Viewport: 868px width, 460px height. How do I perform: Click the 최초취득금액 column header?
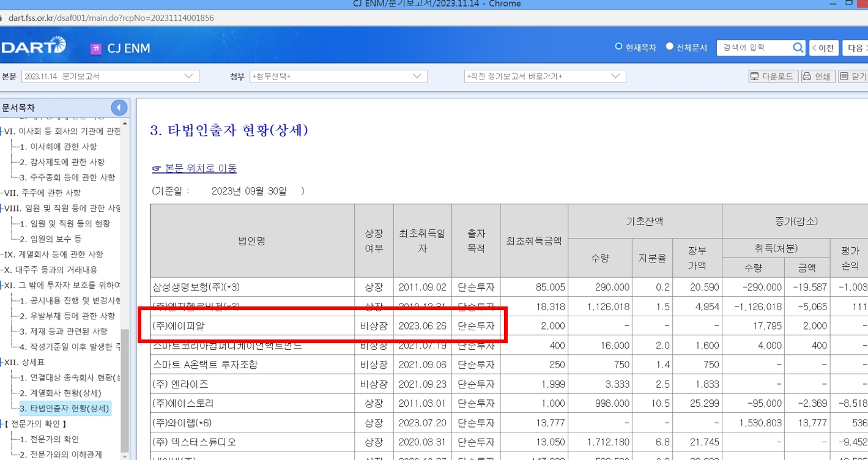click(x=534, y=241)
